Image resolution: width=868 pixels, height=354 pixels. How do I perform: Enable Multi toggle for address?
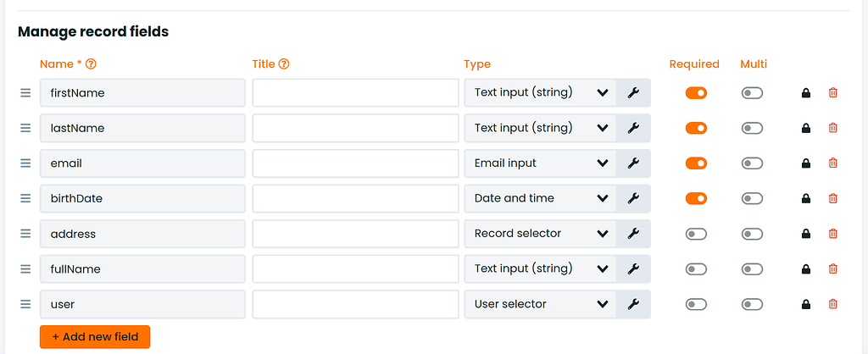(753, 234)
